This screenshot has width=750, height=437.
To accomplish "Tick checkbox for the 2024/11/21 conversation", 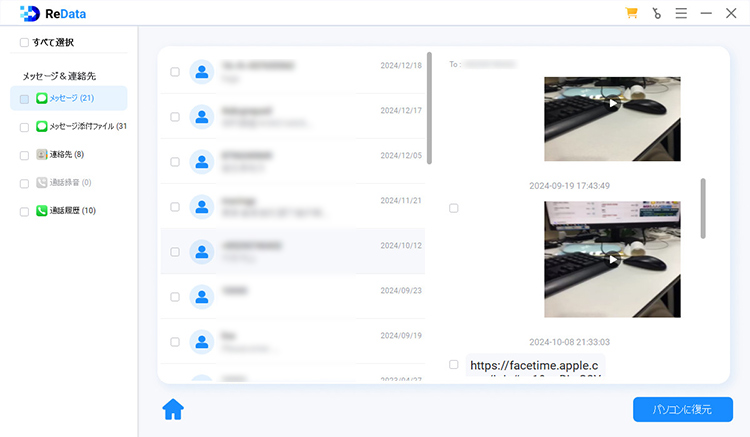I will (175, 207).
